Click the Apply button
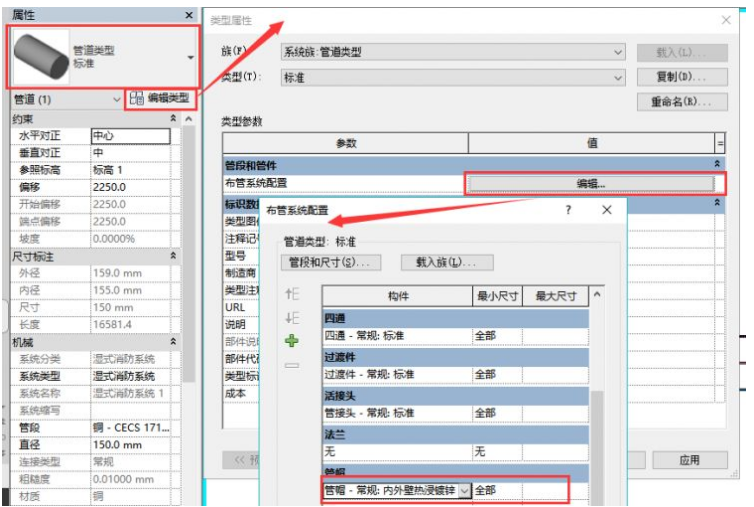This screenshot has width=754, height=507. [690, 460]
